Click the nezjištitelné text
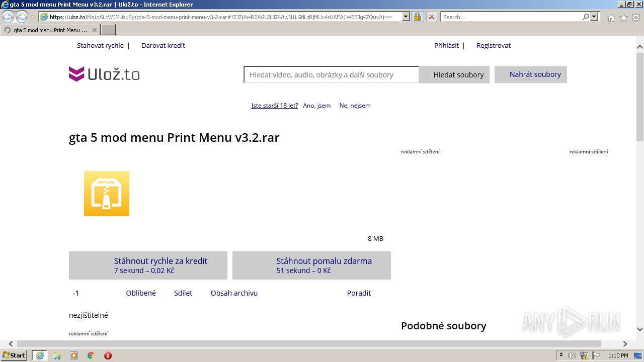Image resolution: width=644 pixels, height=362 pixels. pyautogui.click(x=89, y=315)
